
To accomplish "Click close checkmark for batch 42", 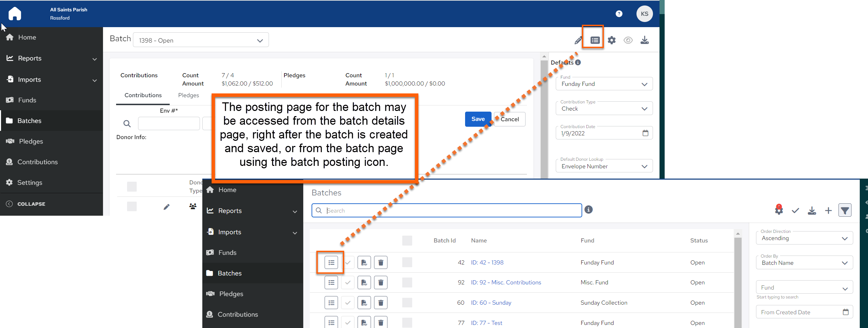I will tap(348, 262).
